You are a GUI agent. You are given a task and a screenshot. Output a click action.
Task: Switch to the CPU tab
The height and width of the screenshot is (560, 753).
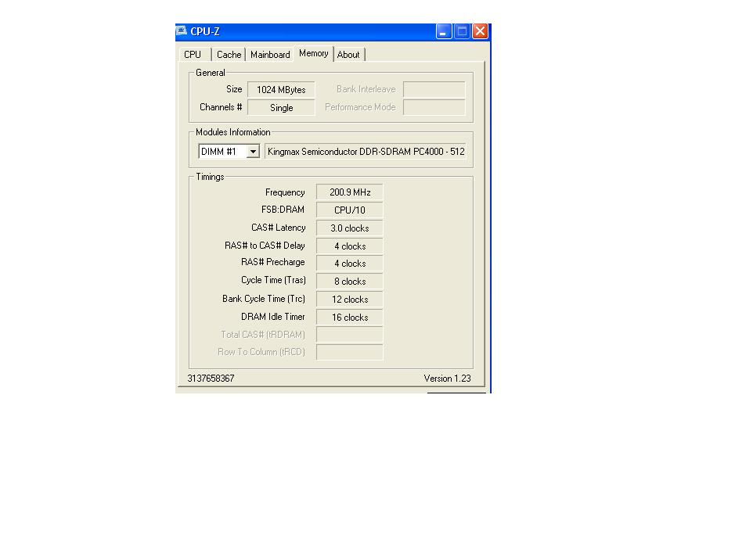(193, 55)
